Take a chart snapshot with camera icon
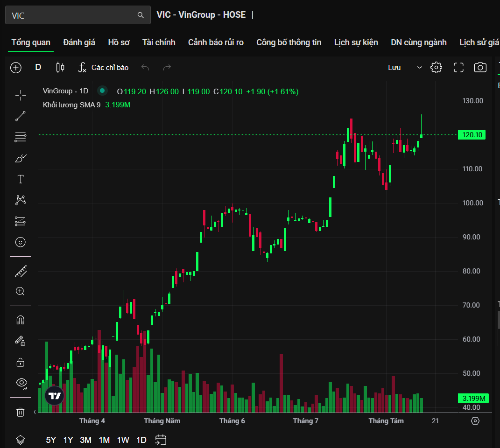Viewport: 500px width, 448px height. pyautogui.click(x=480, y=67)
